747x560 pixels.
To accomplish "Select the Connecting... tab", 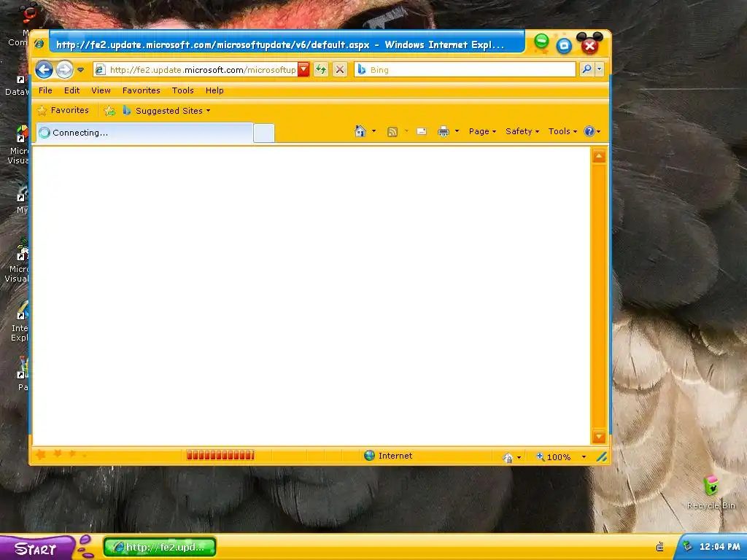I will click(x=144, y=133).
